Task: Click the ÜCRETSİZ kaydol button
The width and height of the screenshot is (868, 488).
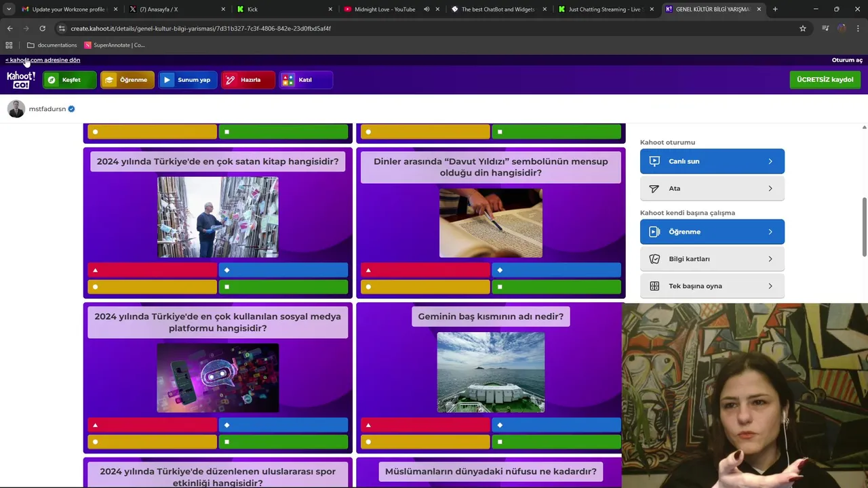Action: click(x=825, y=80)
